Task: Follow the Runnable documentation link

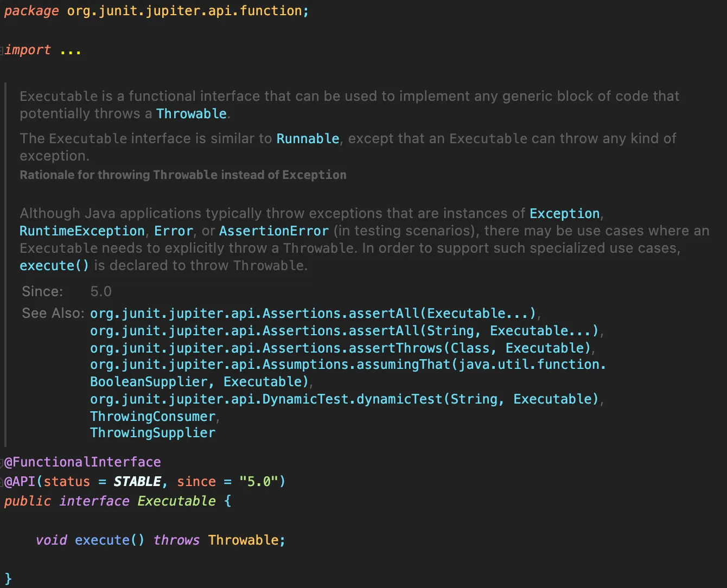Action: point(308,139)
